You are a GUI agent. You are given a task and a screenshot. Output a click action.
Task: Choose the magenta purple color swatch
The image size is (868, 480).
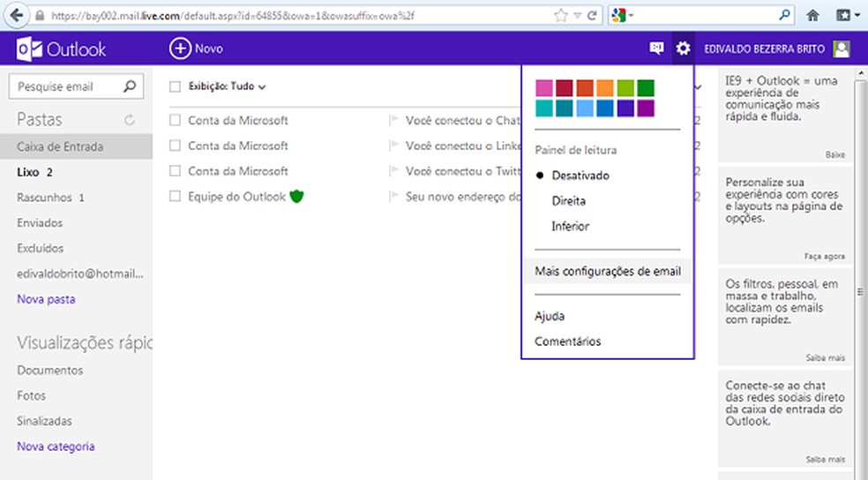click(x=646, y=109)
